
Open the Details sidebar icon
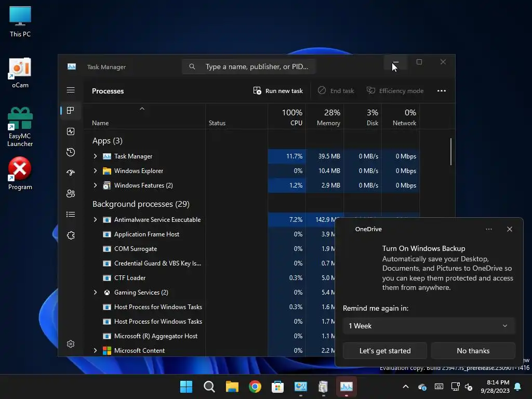pos(71,214)
